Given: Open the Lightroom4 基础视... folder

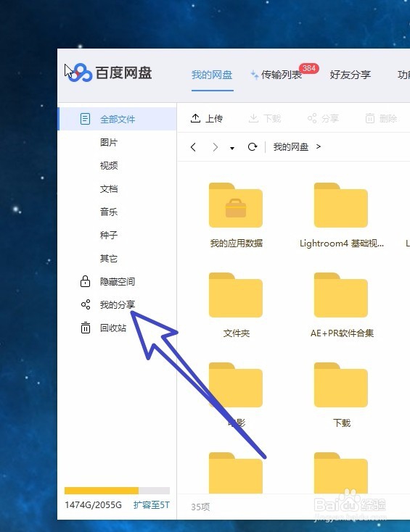Looking at the screenshot, I should pyautogui.click(x=341, y=205).
